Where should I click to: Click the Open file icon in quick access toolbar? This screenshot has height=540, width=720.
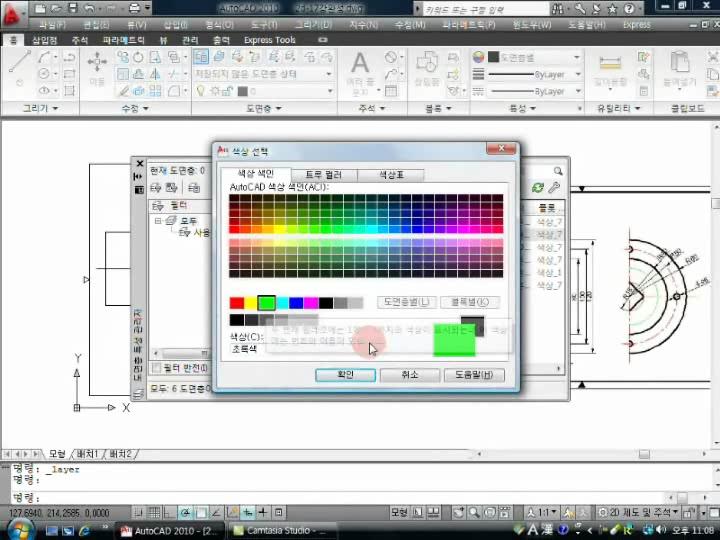click(56, 8)
